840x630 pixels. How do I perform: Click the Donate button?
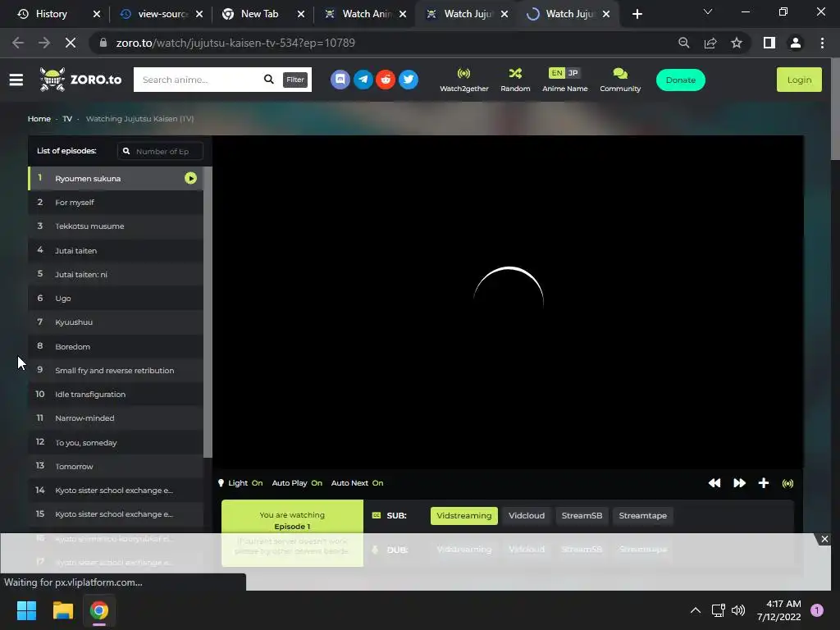point(680,80)
